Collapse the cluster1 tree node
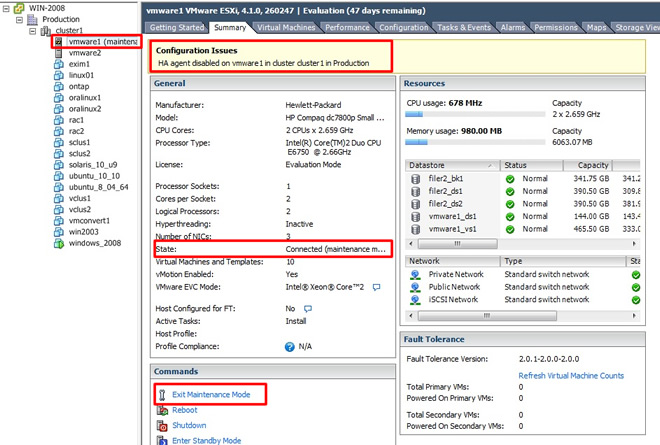 tap(32, 31)
